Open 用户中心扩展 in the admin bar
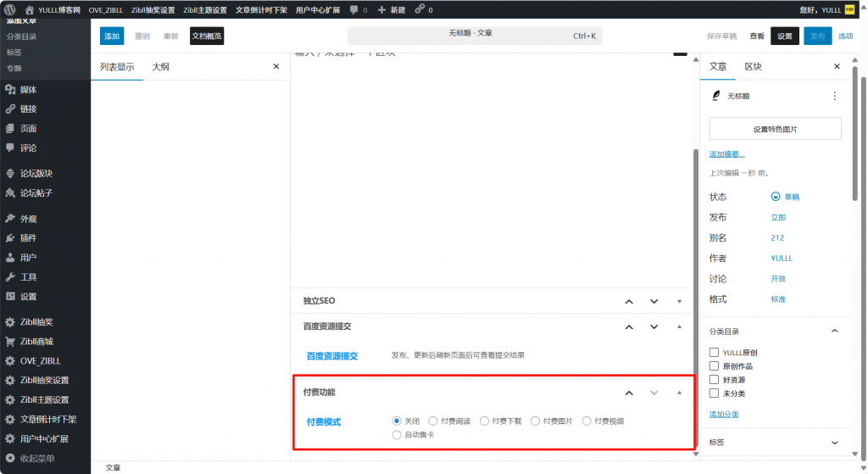 (x=318, y=10)
